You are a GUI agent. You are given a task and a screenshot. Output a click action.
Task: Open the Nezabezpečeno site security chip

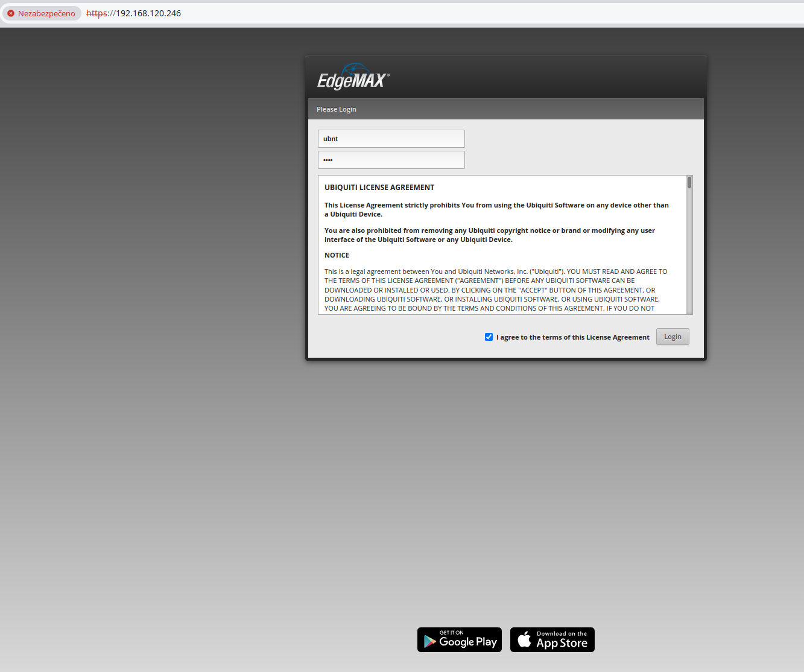41,13
